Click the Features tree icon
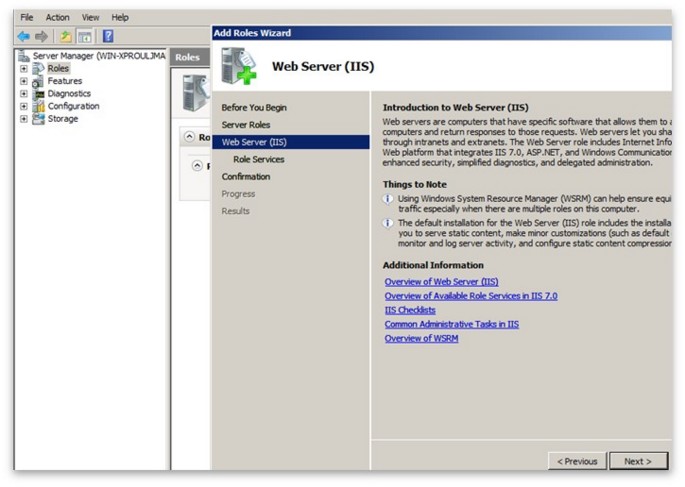The height and width of the screenshot is (487, 685). (x=38, y=81)
